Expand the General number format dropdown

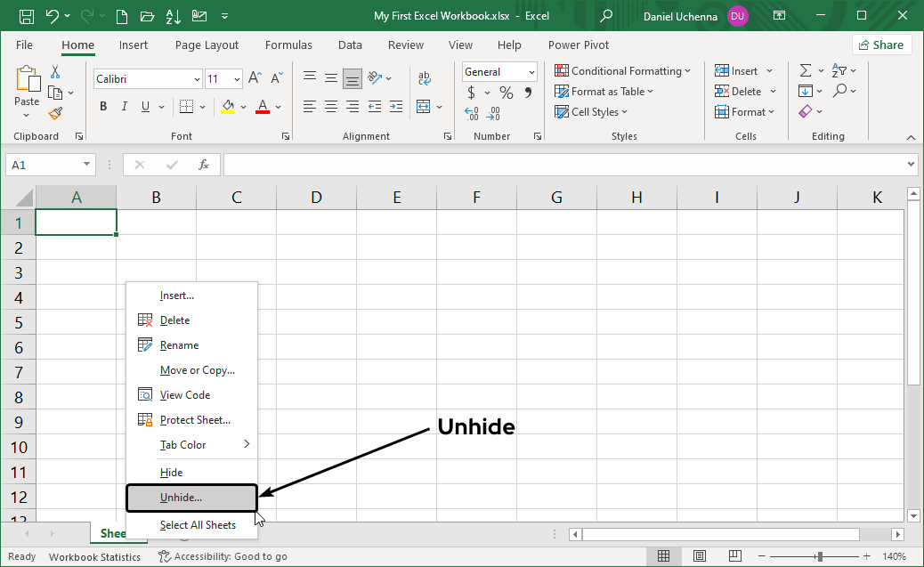click(532, 71)
